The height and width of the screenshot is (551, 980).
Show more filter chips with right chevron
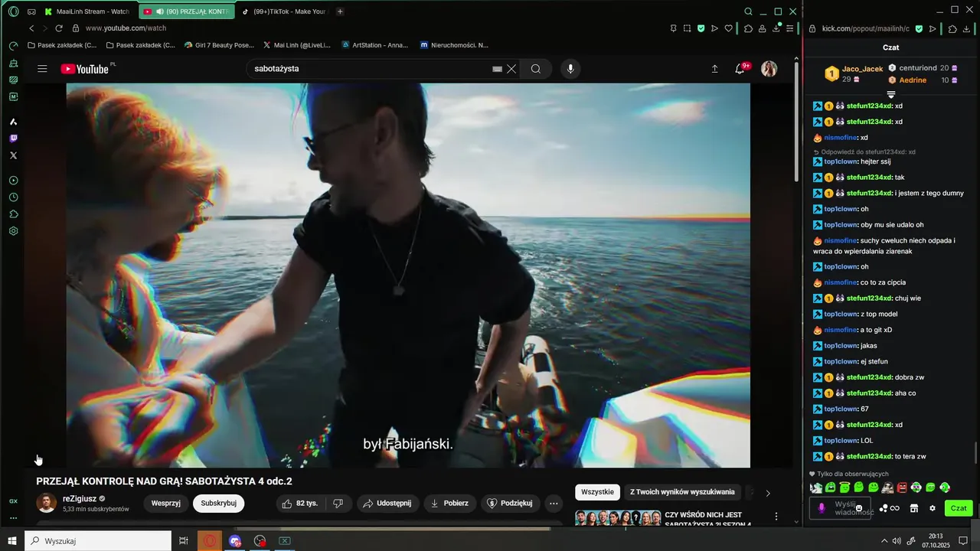coord(768,493)
